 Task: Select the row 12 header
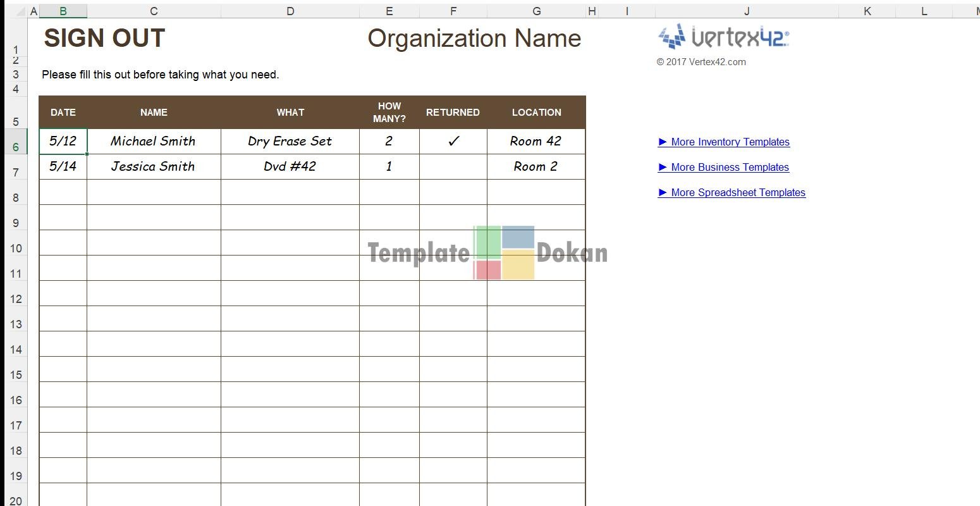point(15,298)
